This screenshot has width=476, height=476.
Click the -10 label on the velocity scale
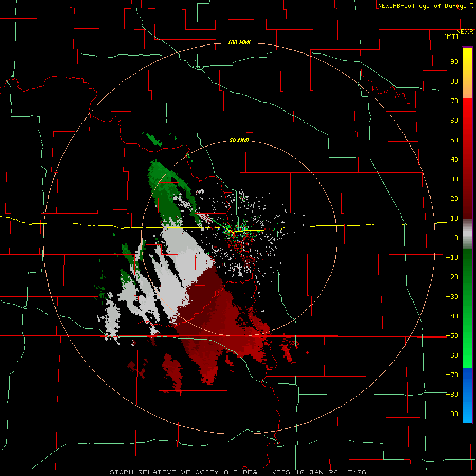(x=452, y=258)
